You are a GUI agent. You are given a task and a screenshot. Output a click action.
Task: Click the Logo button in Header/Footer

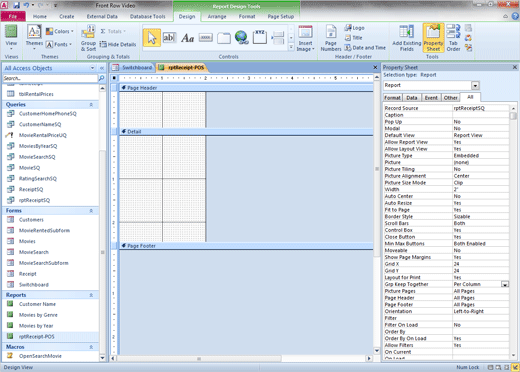click(x=355, y=28)
